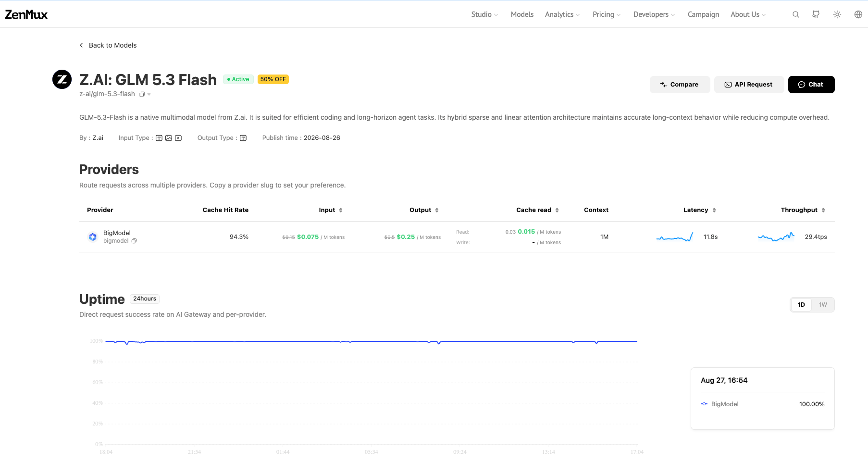The image size is (868, 475).
Task: Open the language globe icon
Action: [x=858, y=14]
